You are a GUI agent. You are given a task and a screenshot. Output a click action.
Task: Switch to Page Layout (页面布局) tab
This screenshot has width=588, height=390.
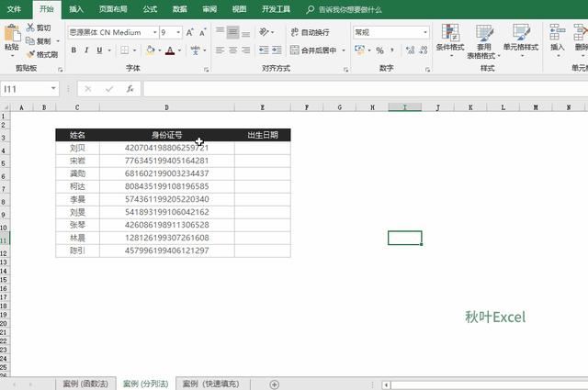[x=113, y=9]
